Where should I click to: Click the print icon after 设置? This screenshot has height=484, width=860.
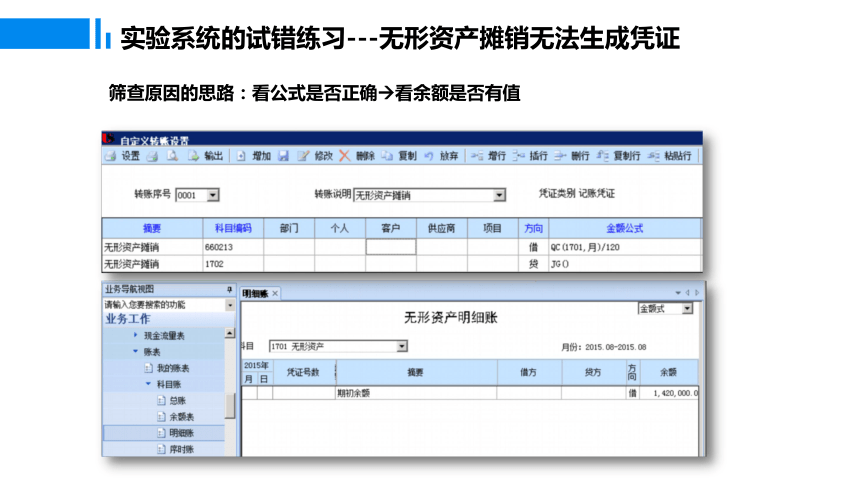pos(152,156)
